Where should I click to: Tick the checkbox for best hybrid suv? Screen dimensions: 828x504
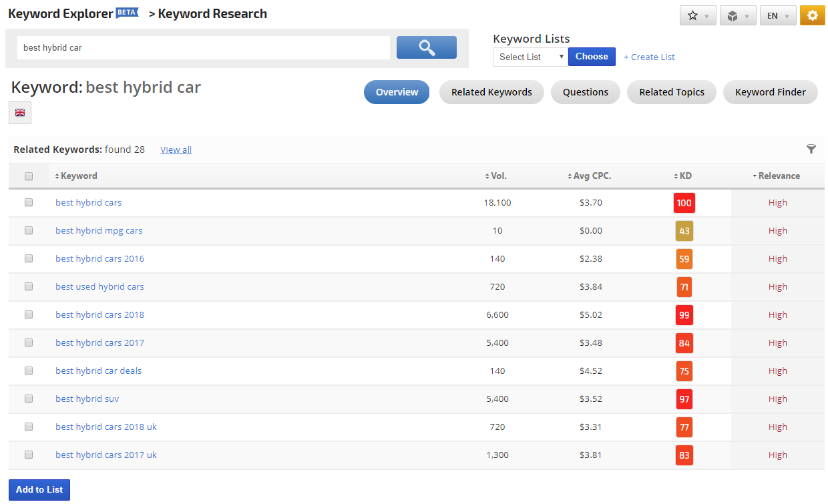click(29, 399)
